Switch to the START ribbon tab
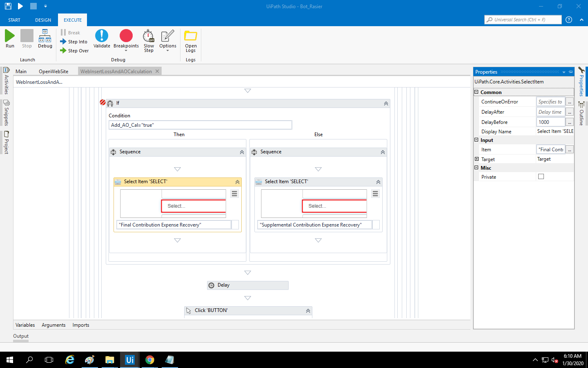 tap(14, 20)
